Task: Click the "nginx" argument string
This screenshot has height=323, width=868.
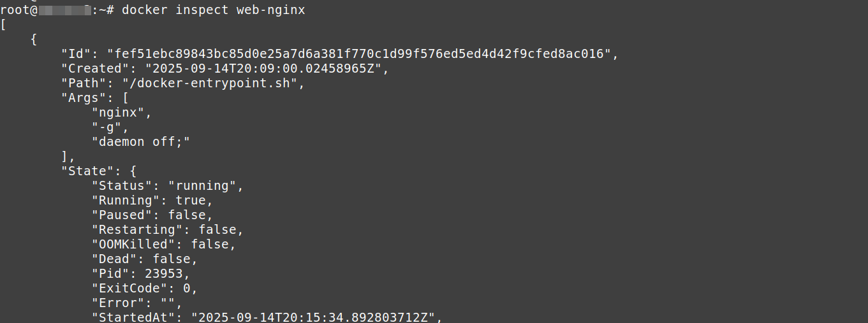Action: (x=121, y=112)
